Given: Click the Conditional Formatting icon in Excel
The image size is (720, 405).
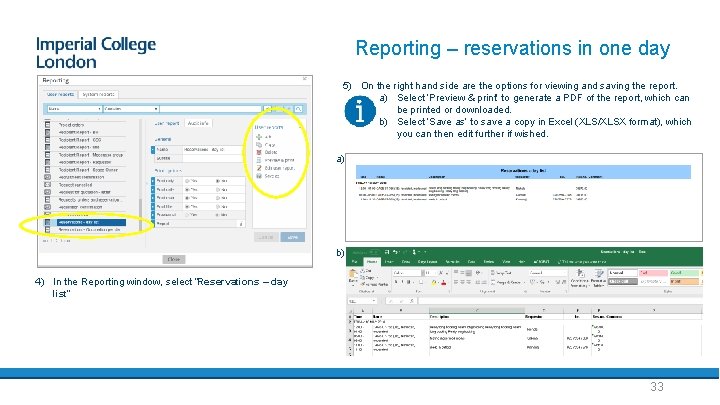Looking at the screenshot, I should tap(580, 273).
